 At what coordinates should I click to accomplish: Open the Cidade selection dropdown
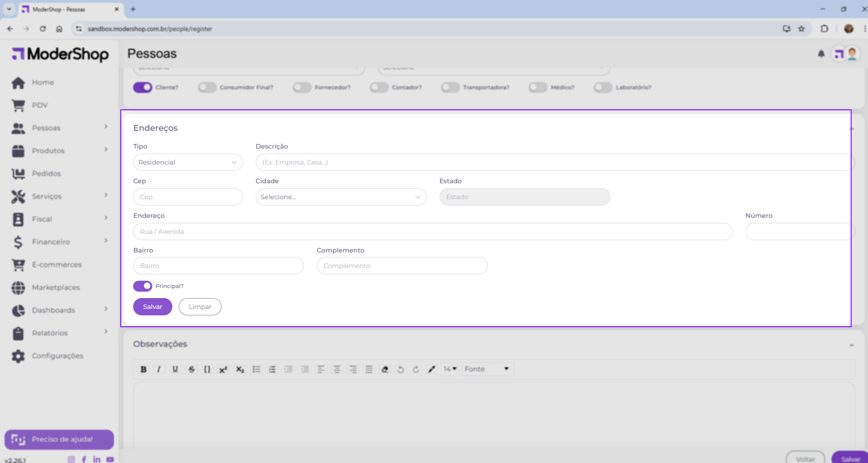coord(341,197)
